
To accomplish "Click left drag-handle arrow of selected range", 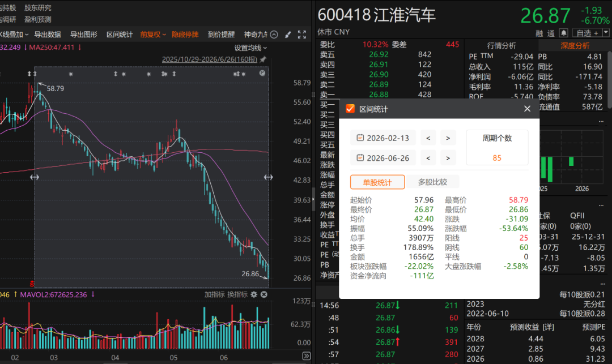I will tap(35, 177).
